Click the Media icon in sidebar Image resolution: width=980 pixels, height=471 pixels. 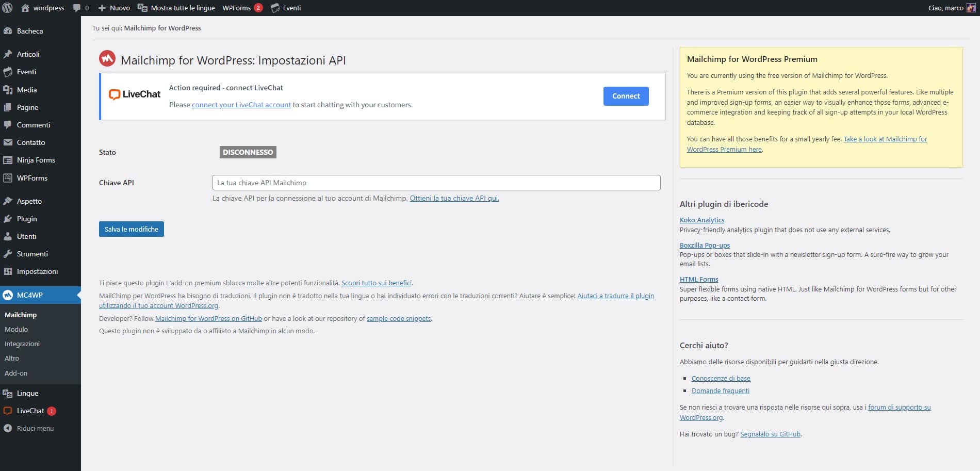coord(8,90)
